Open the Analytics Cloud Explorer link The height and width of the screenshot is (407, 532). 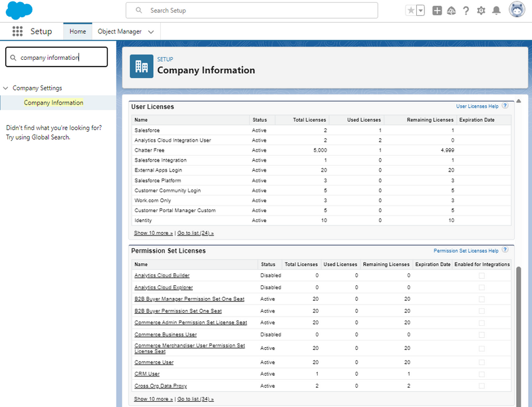(164, 287)
